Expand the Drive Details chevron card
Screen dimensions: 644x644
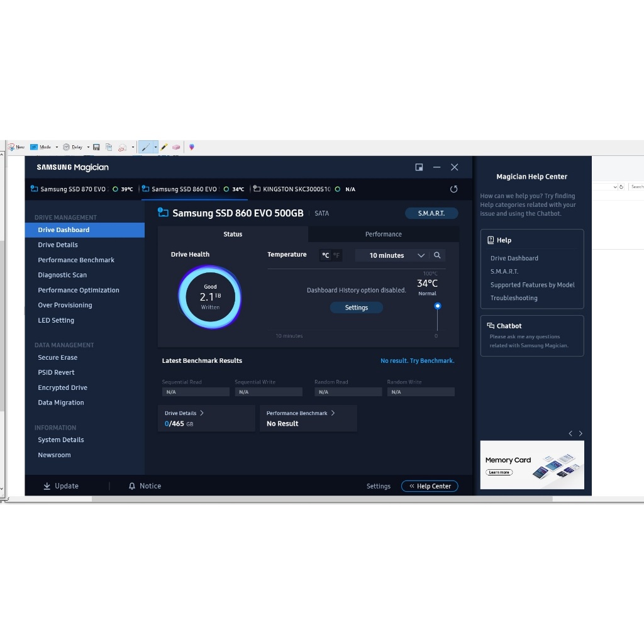click(x=202, y=413)
